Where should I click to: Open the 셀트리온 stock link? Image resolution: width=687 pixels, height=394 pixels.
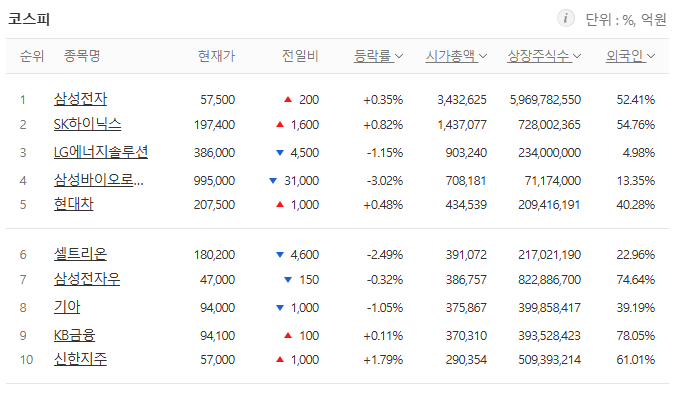click(80, 254)
